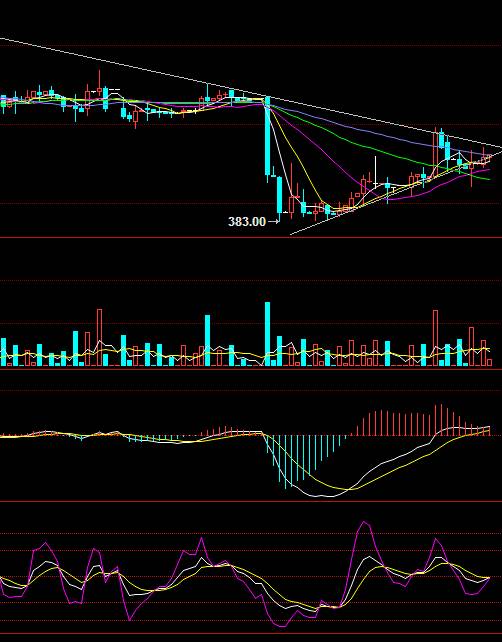
Task: Click the second cyan candle after the crash
Action: [280, 197]
